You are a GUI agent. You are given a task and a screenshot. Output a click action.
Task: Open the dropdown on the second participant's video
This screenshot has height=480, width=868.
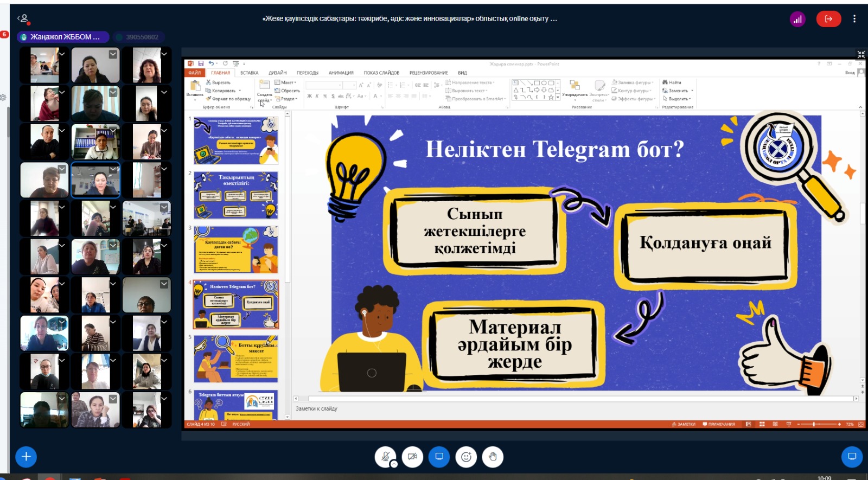(113, 54)
